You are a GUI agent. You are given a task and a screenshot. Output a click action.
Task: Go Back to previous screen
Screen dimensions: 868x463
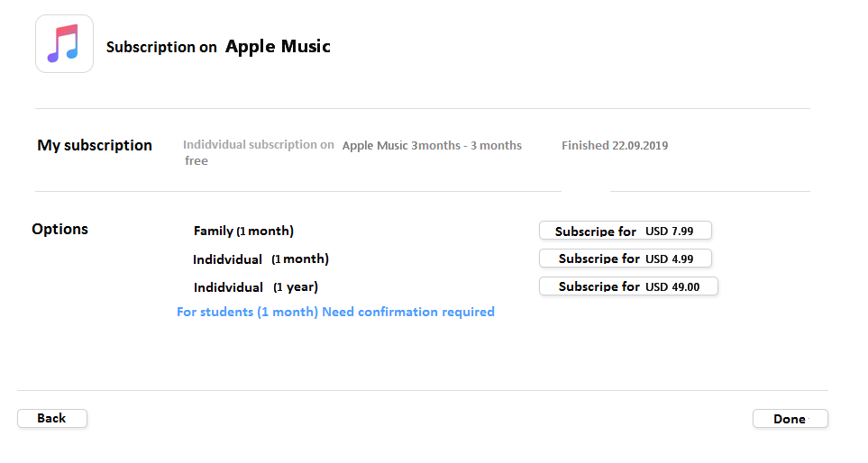point(52,418)
